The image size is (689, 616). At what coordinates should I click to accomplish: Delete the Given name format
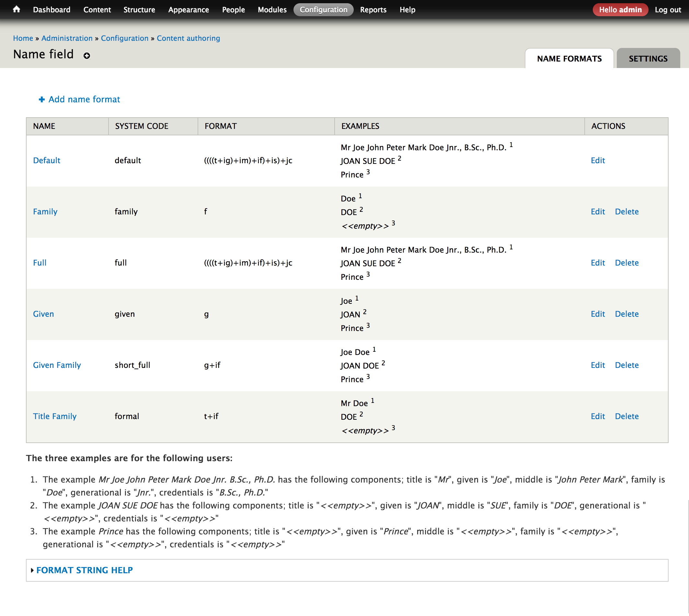[626, 314]
